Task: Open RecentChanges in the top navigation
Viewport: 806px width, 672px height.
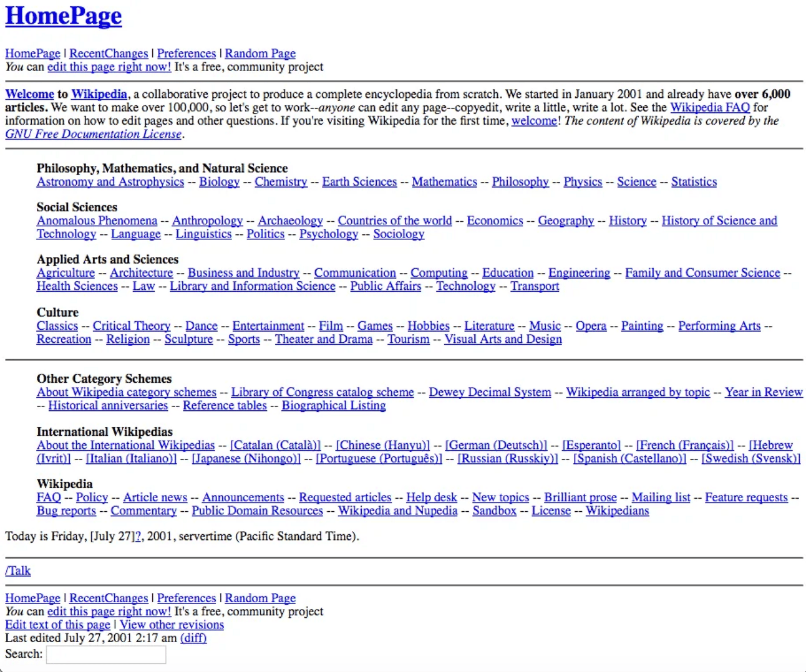Action: 109,54
